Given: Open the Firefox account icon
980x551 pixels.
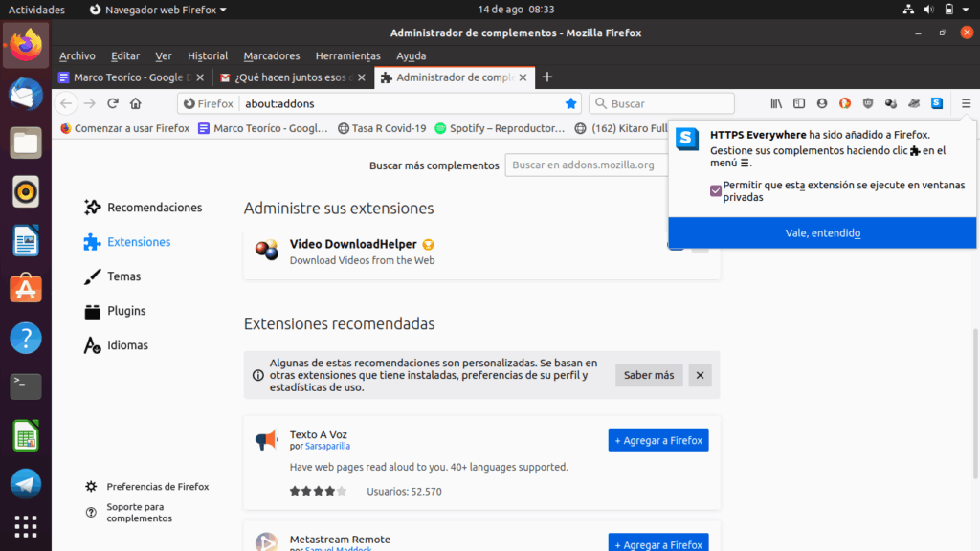Looking at the screenshot, I should (x=822, y=103).
